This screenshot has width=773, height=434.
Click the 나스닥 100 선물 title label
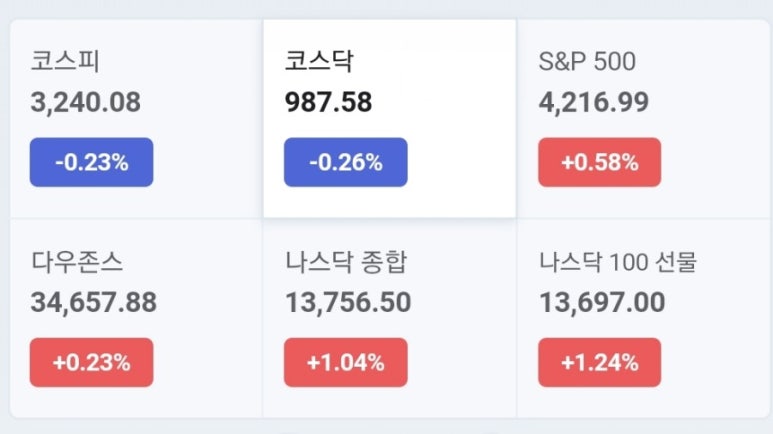click(x=618, y=261)
